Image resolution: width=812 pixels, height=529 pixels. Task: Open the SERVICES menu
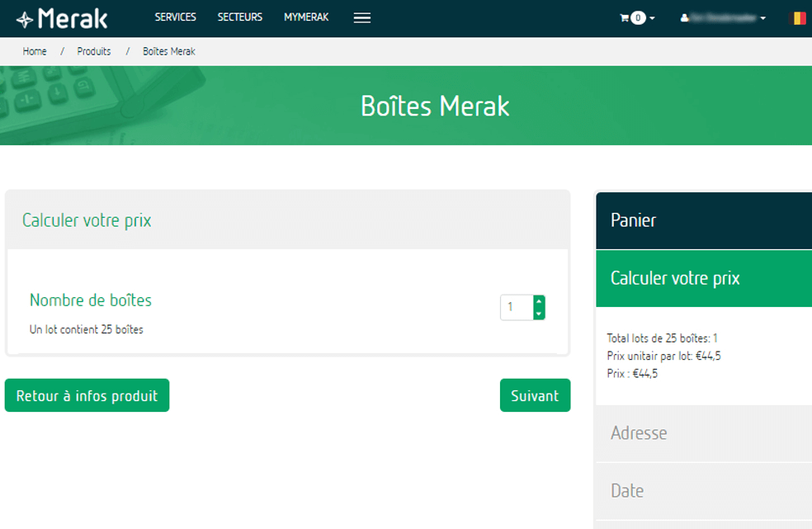click(175, 17)
